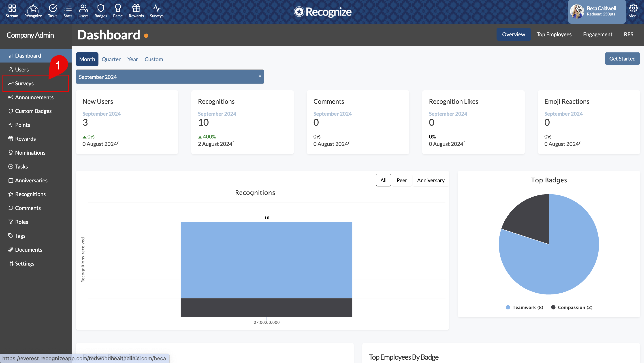Image resolution: width=644 pixels, height=363 pixels.
Task: Click the 400% increase value under Recognitions
Action: (x=207, y=136)
